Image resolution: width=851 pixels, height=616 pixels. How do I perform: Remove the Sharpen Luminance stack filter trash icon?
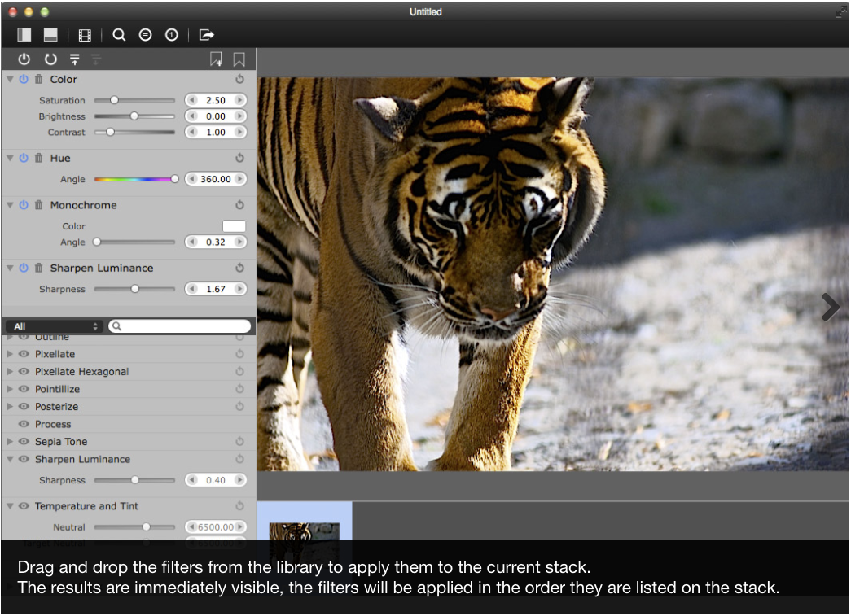click(38, 268)
